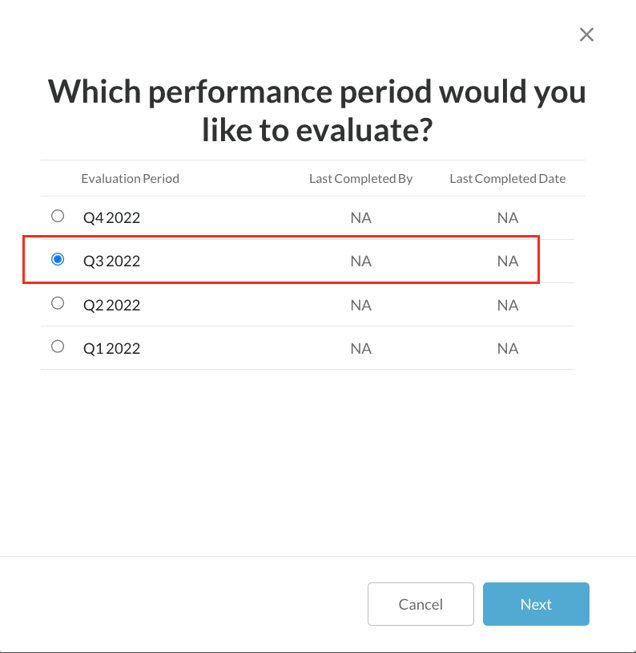This screenshot has height=653, width=636.
Task: Click the selected Q3 2022 radio button
Action: [58, 260]
